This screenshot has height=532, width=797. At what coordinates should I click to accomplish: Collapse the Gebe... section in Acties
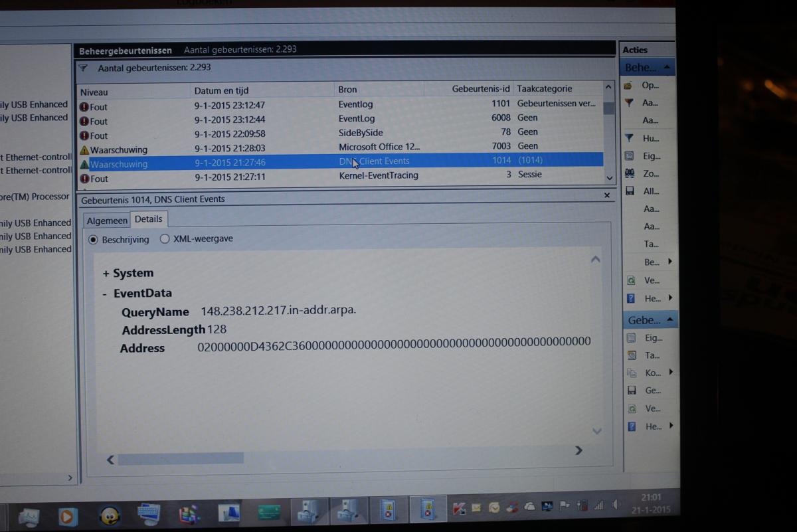pyautogui.click(x=669, y=319)
